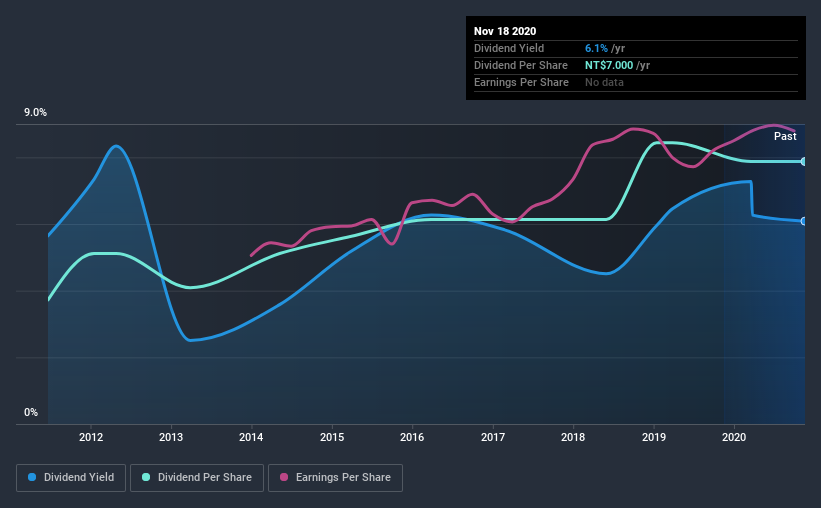821x508 pixels.
Task: Click the 9.0% y-axis label
Action: click(35, 113)
